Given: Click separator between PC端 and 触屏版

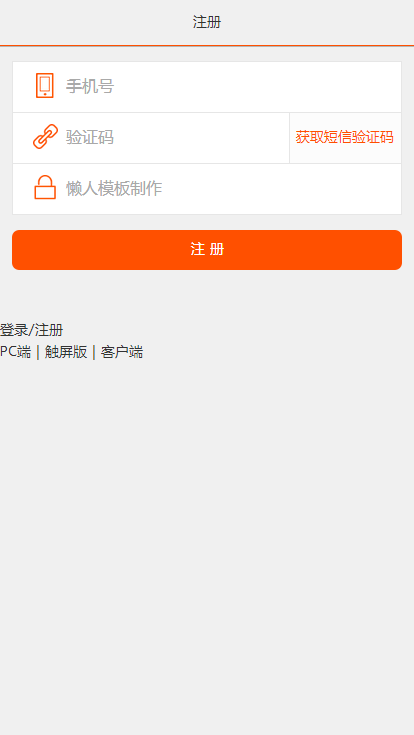Looking at the screenshot, I should pos(38,352).
